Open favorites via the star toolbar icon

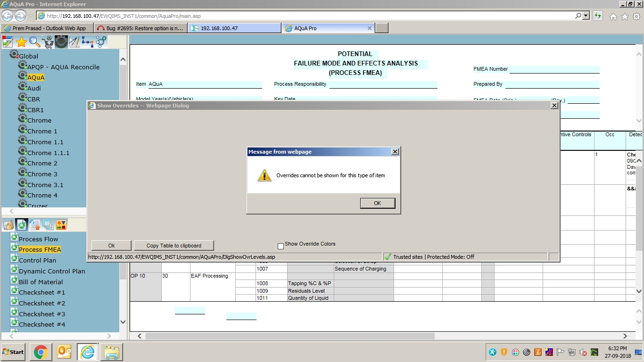tap(21, 42)
